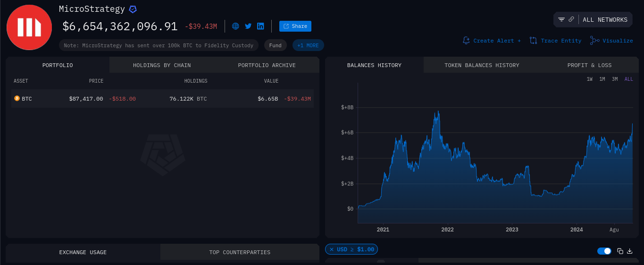The image size is (644, 265).
Task: Sort by the ASSET column header
Action: pos(21,81)
